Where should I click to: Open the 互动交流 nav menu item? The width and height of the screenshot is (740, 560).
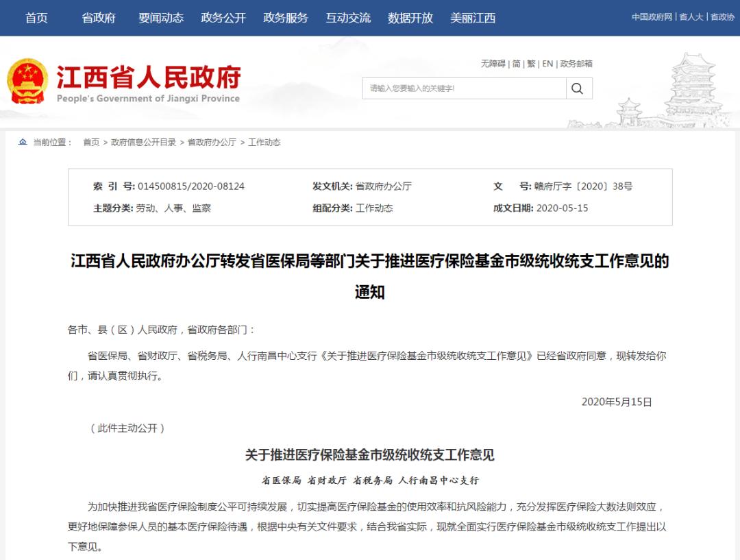pyautogui.click(x=348, y=18)
